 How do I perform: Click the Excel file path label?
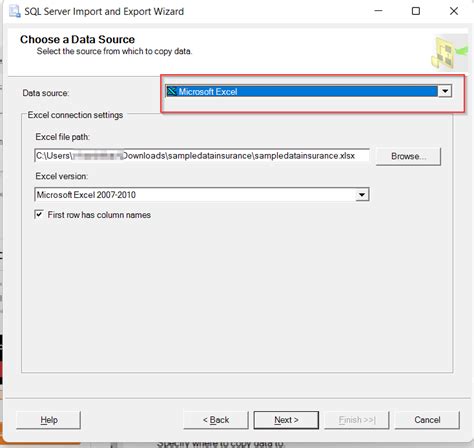click(62, 137)
